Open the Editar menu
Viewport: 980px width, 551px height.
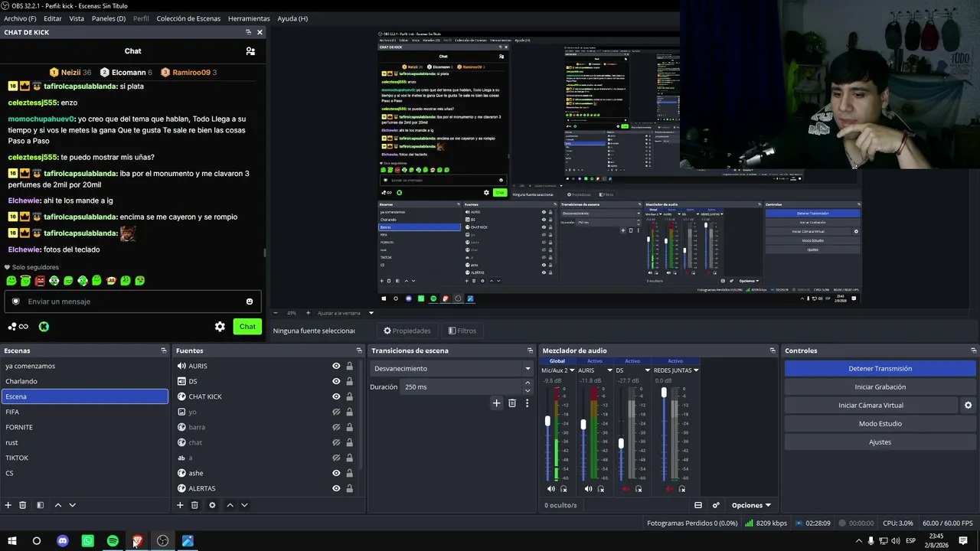[x=53, y=18]
